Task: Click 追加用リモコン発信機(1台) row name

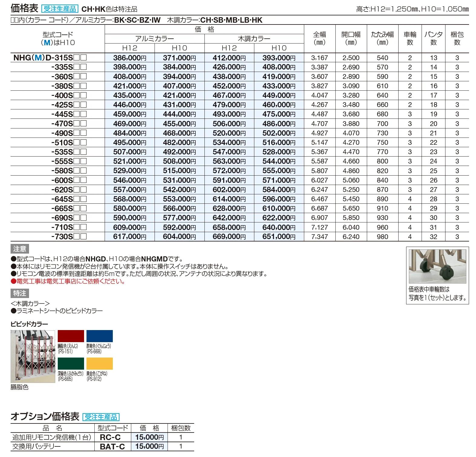Action: point(52,437)
